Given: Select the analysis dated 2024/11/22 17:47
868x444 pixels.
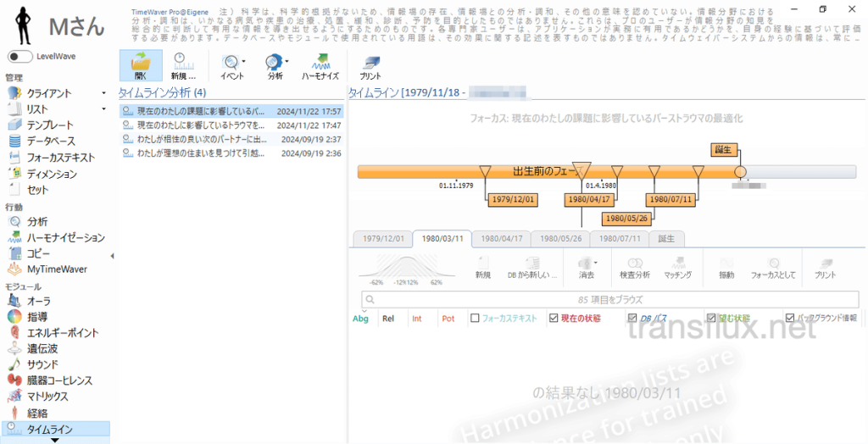Looking at the screenshot, I should tap(231, 125).
